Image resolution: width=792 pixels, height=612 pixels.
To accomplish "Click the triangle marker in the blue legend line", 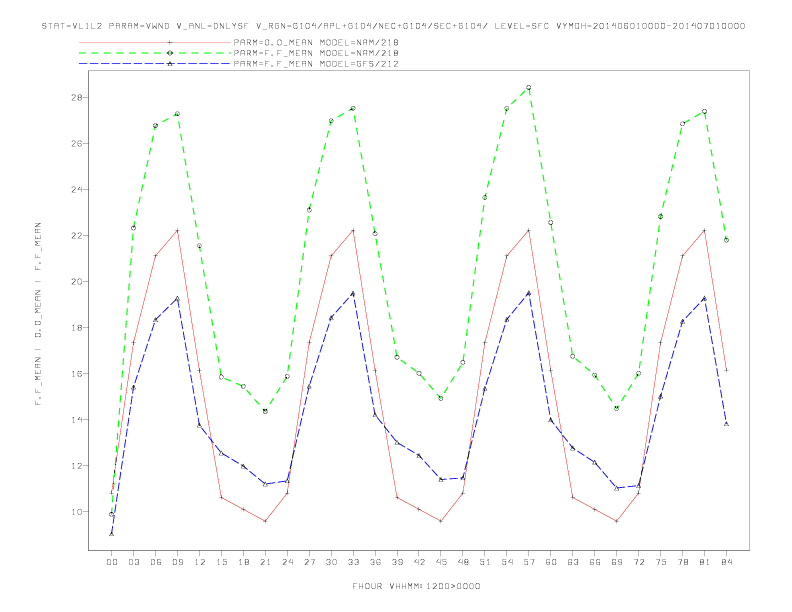I will (x=170, y=64).
